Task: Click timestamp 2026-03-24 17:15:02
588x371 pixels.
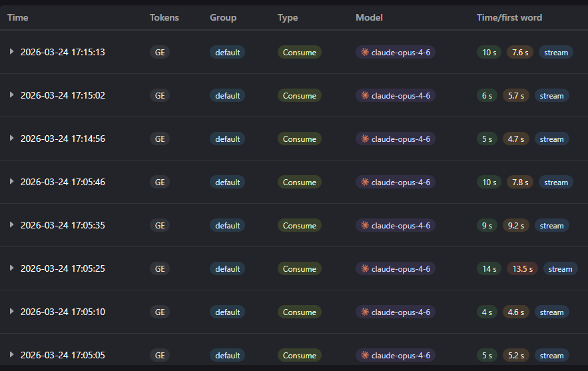Action: (x=63, y=95)
